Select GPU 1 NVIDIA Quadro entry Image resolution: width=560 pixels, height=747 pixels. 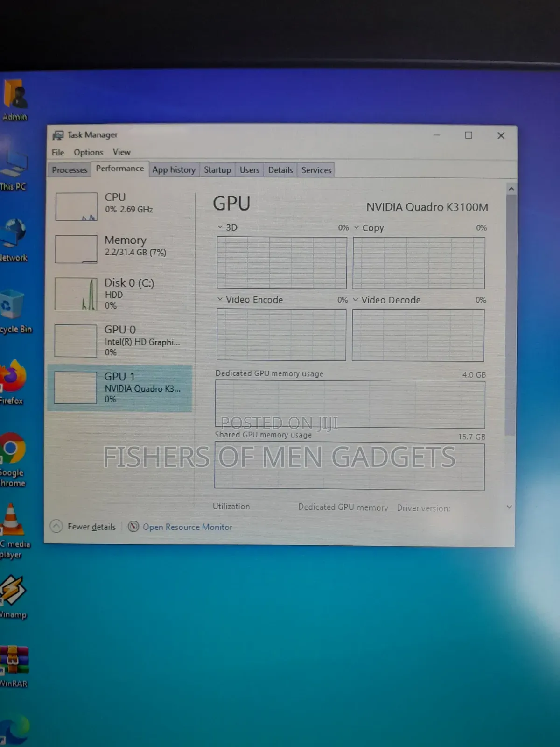tap(120, 388)
